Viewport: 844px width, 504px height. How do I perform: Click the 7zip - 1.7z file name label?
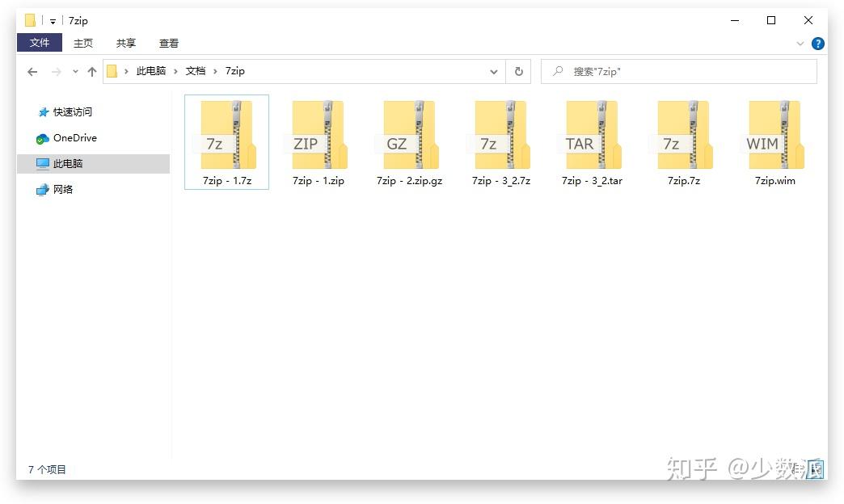[x=227, y=181]
